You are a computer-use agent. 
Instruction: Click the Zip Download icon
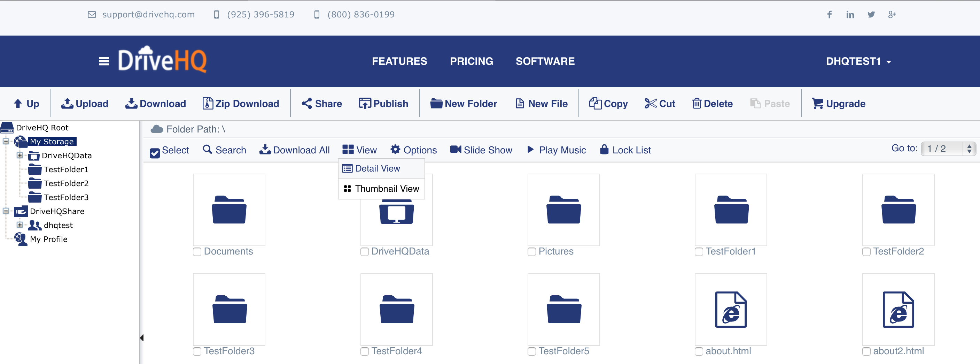click(207, 104)
